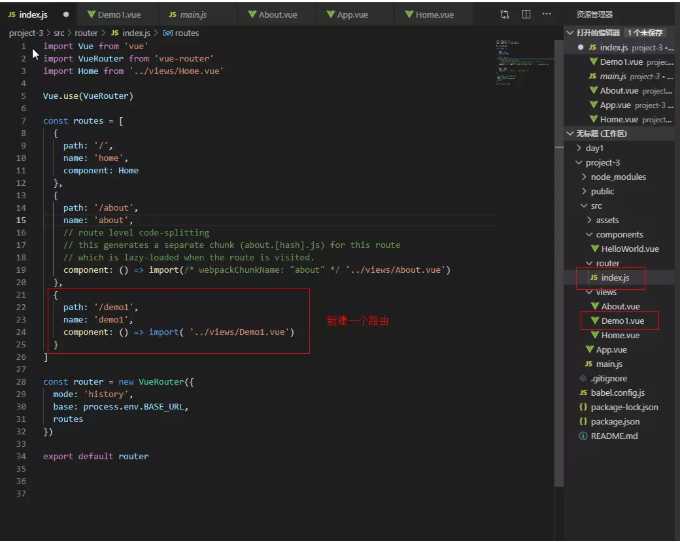The height and width of the screenshot is (542, 680).
Task: Open App.vue in the src folder
Action: point(611,349)
